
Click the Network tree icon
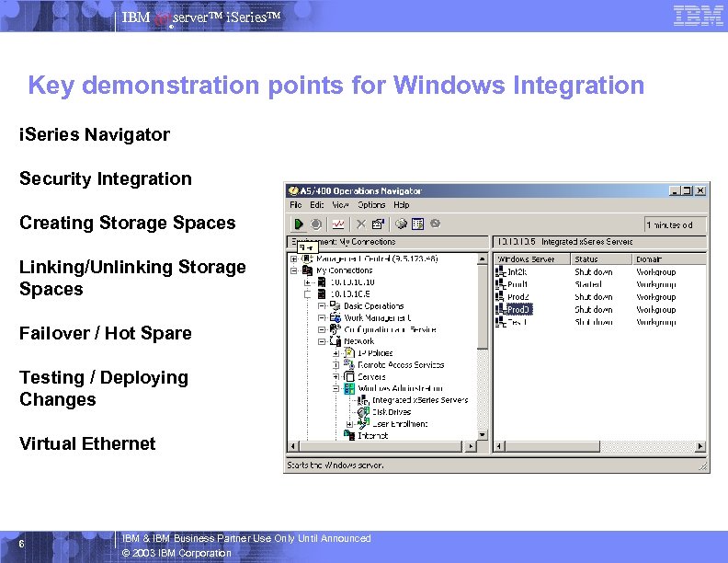336,341
